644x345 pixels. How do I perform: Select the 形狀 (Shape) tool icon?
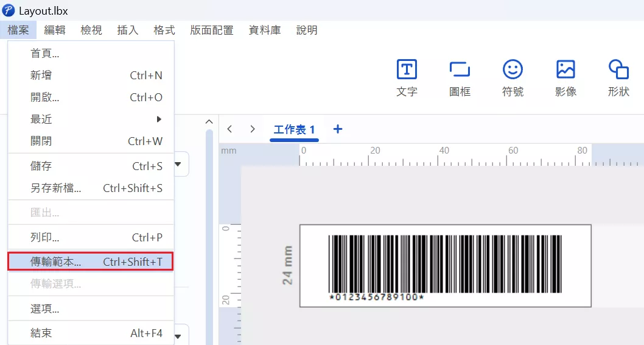point(618,70)
